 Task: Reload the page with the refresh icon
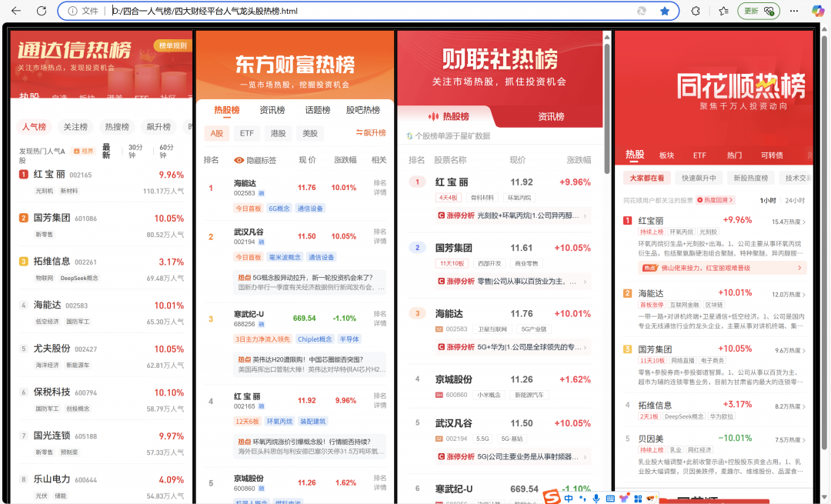(42, 11)
